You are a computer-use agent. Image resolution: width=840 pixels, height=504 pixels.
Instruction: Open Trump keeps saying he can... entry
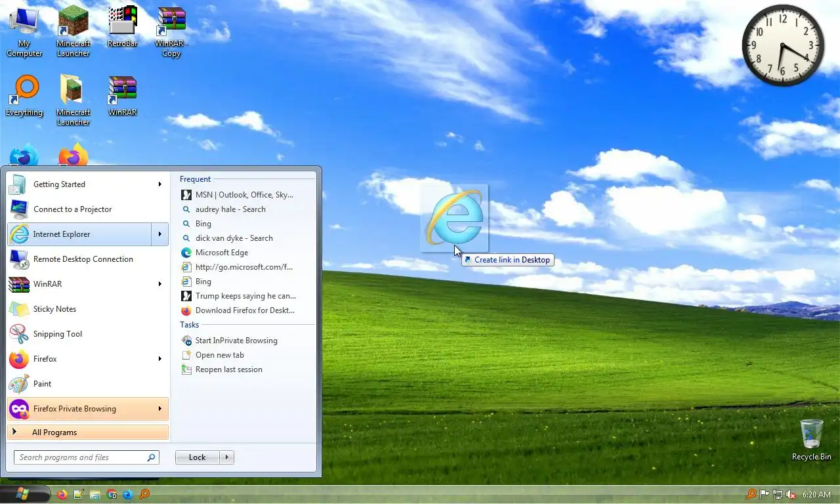pos(245,296)
